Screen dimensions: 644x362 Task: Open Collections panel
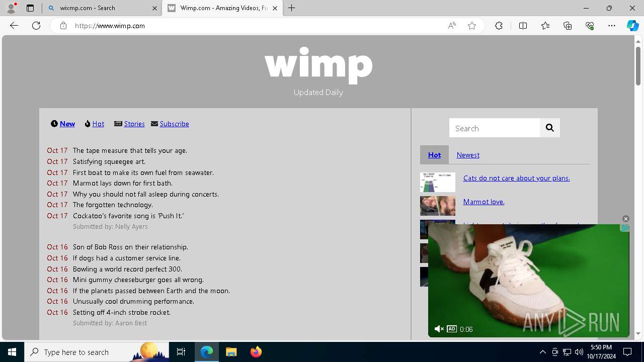(x=568, y=26)
